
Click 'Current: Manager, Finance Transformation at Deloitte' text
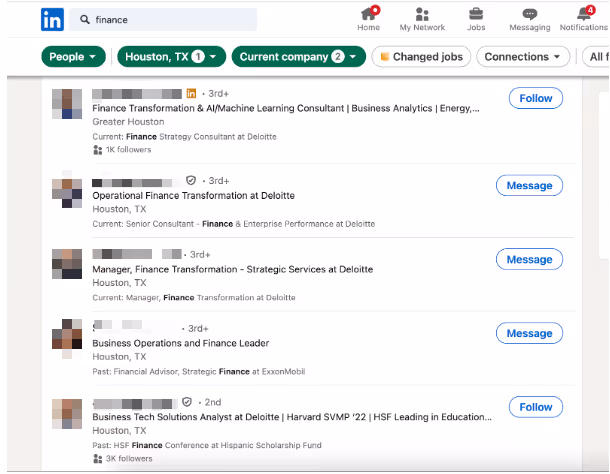coord(194,298)
